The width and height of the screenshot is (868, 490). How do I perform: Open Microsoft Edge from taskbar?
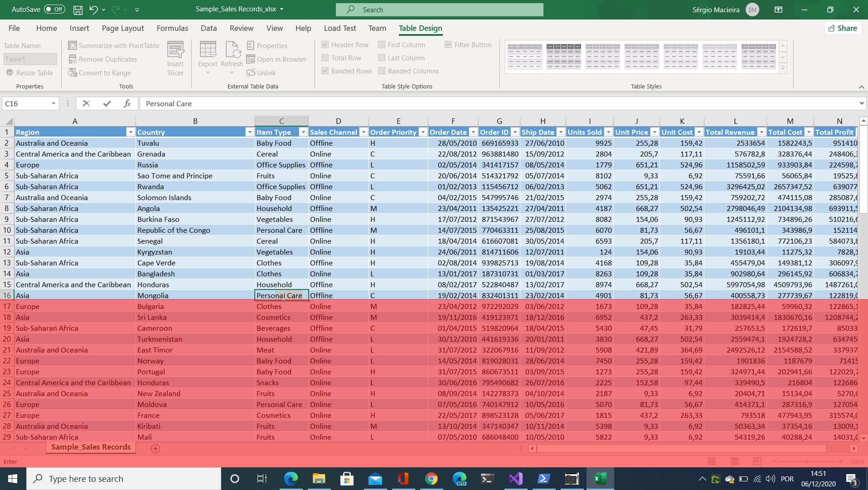pos(291,479)
